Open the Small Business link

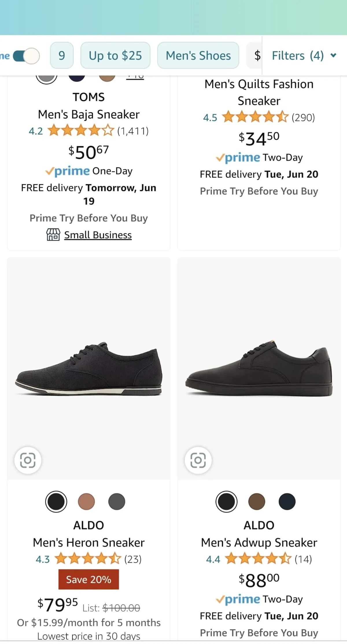point(98,235)
